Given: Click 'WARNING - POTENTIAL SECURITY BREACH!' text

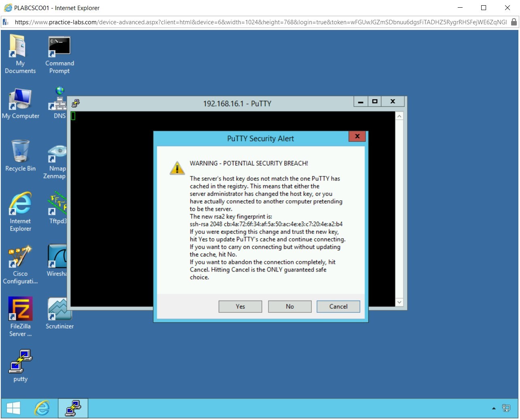Looking at the screenshot, I should (x=249, y=163).
